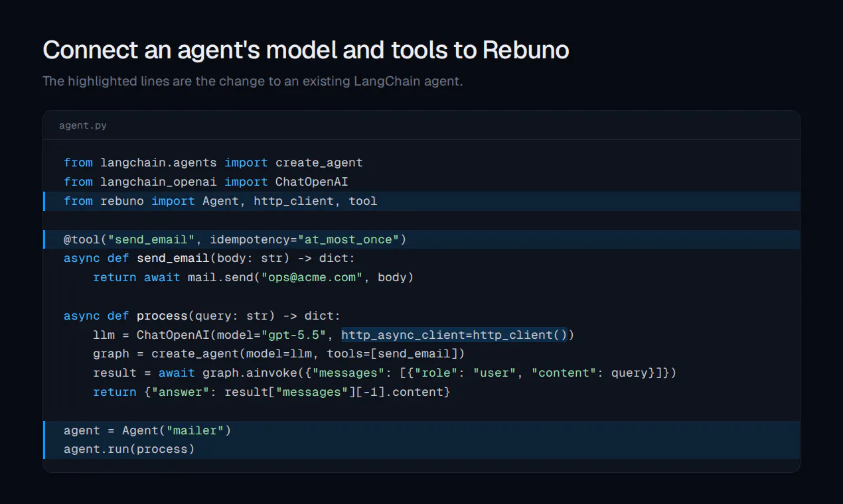Image resolution: width=843 pixels, height=504 pixels.
Task: Click the highlighted http_async_client=http_client() argument
Action: (454, 335)
